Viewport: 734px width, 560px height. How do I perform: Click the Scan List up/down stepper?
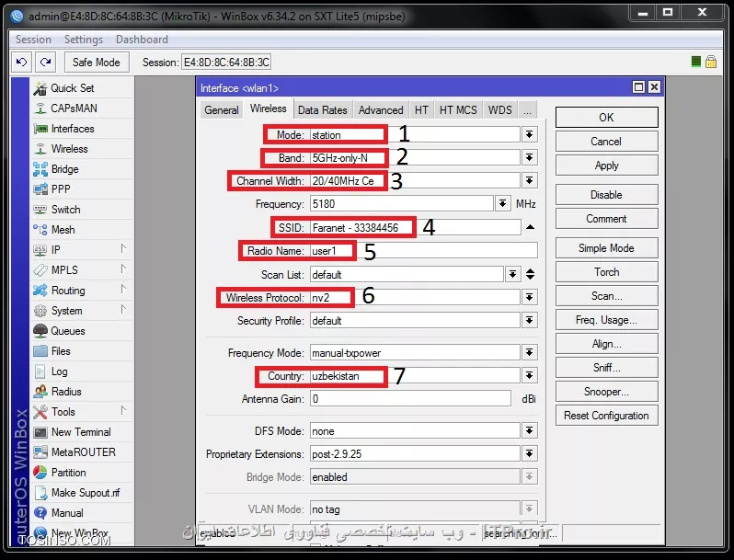point(530,274)
